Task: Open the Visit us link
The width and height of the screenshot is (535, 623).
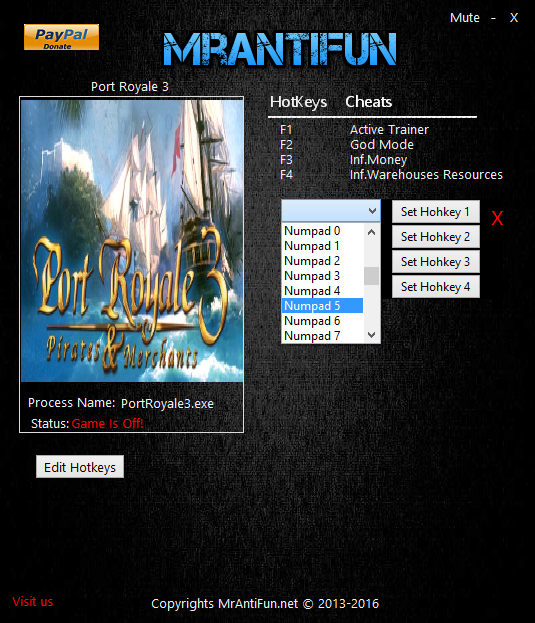Action: point(33,602)
